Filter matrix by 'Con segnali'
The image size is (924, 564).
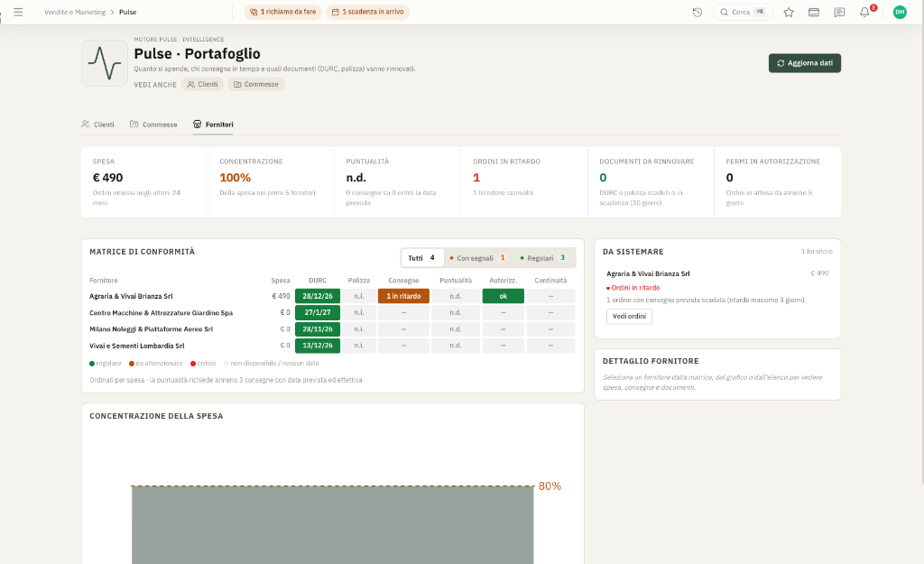(477, 257)
